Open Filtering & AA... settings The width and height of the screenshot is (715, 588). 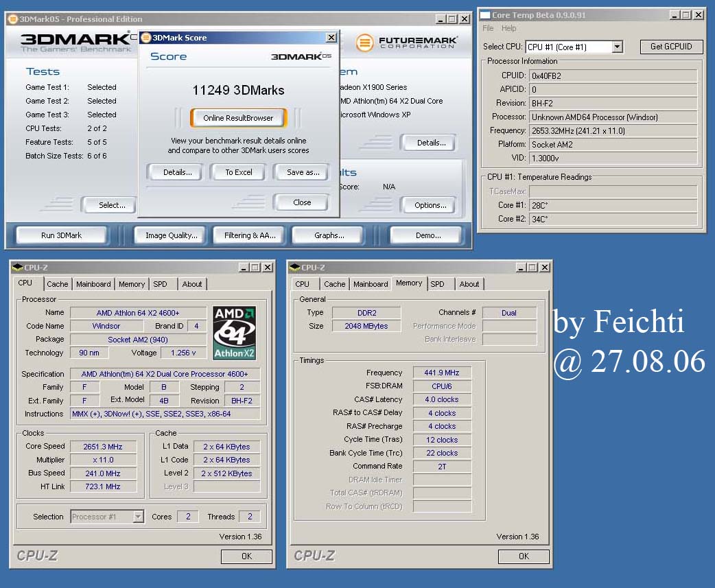250,235
